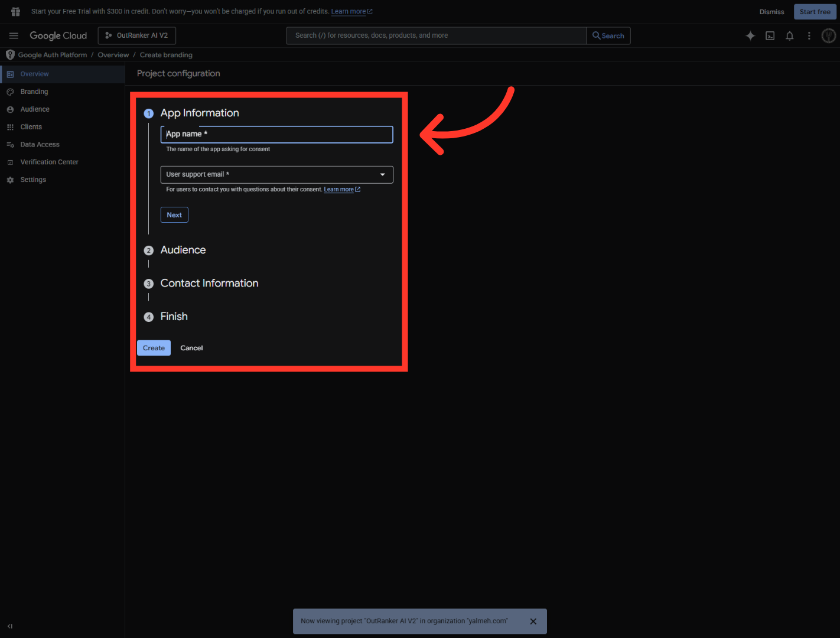
Task: Click the Next button
Action: [x=174, y=215]
